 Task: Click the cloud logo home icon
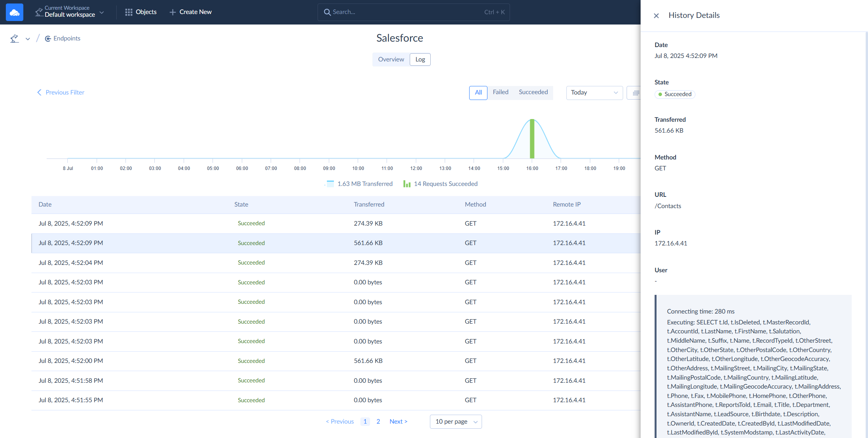click(x=14, y=12)
